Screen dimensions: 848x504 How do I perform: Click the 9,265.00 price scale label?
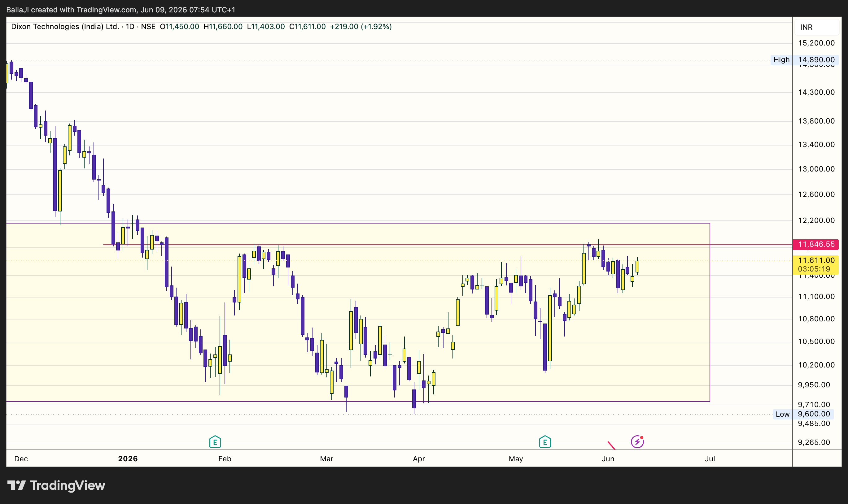click(814, 442)
